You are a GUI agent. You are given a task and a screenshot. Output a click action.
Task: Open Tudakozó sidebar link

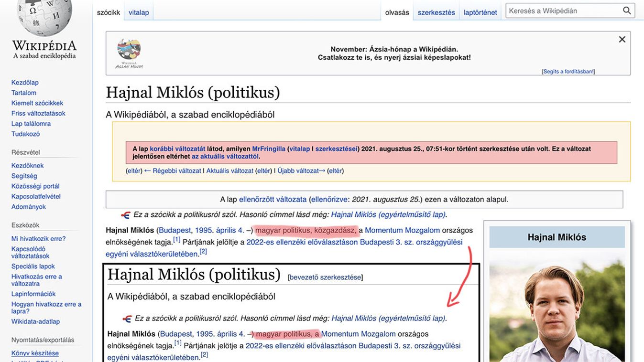(26, 134)
